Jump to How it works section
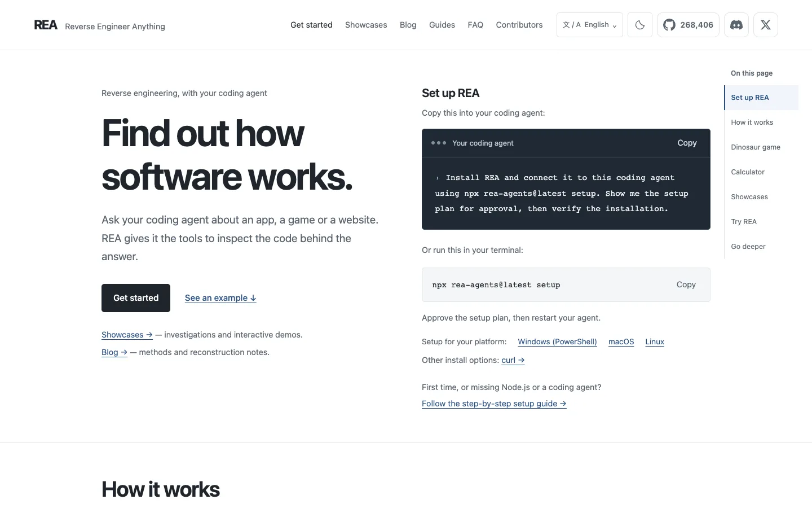812x508 pixels. click(x=761, y=122)
